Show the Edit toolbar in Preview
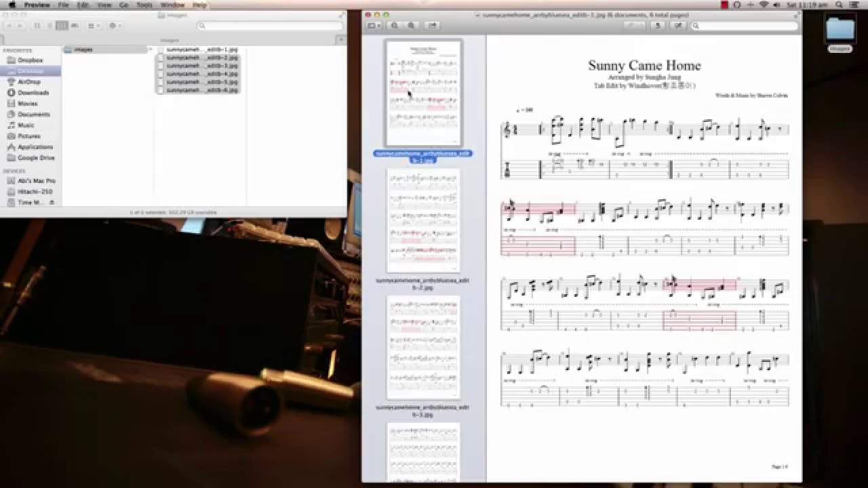This screenshot has width=868, height=488. click(x=677, y=26)
